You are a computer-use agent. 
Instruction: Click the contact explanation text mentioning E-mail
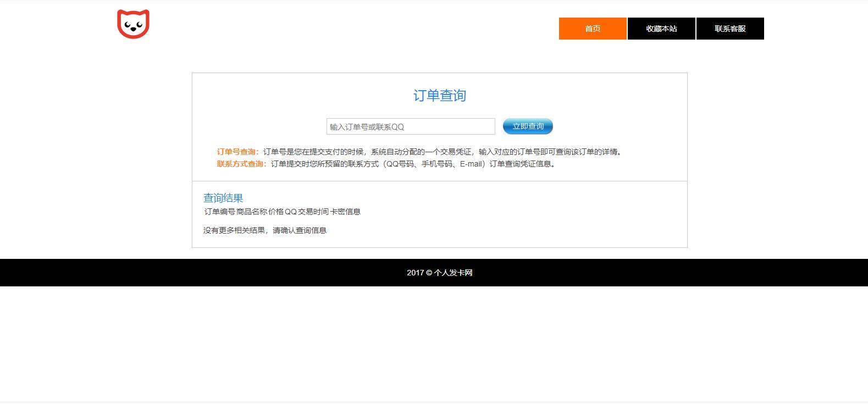[x=413, y=164]
